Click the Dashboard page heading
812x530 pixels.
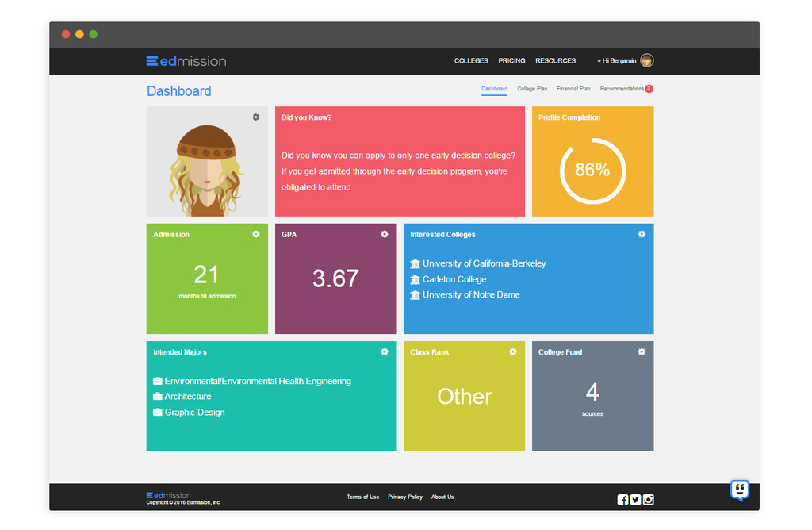(179, 91)
